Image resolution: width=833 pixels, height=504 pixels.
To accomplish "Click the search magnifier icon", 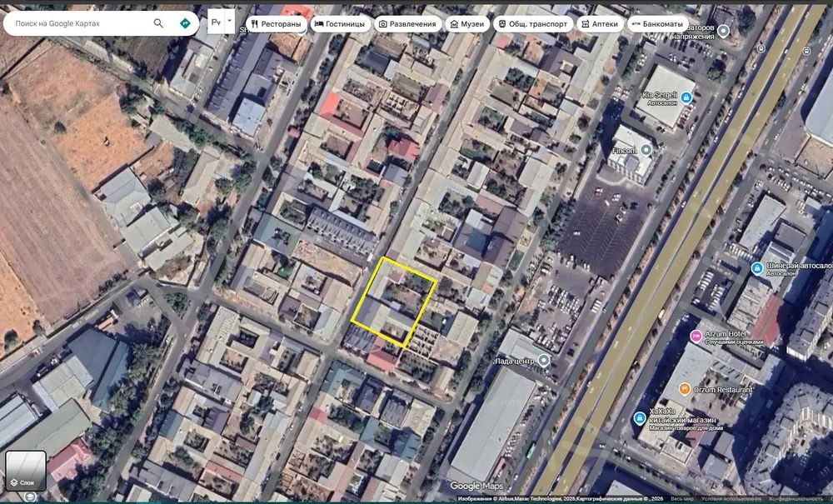I will (x=158, y=23).
